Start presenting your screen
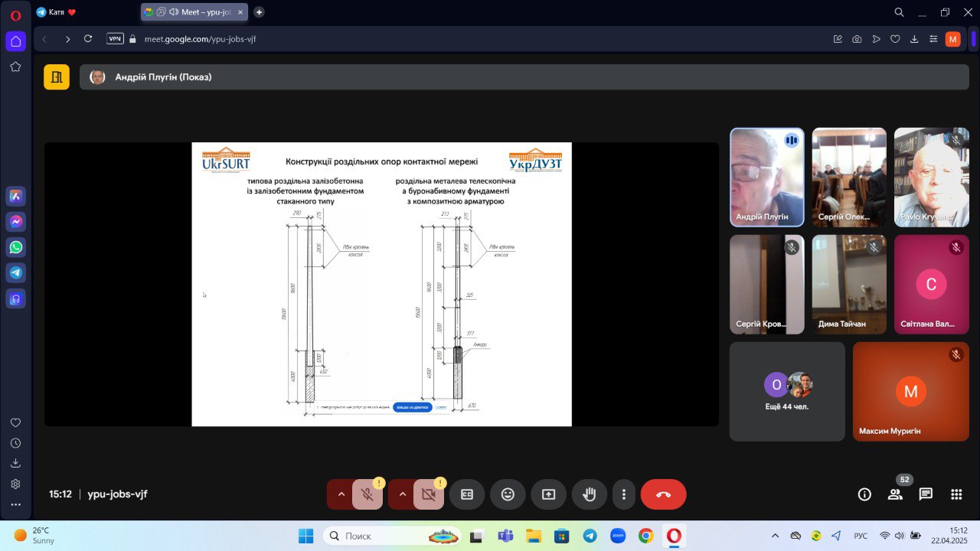The image size is (980, 551). pos(548,494)
